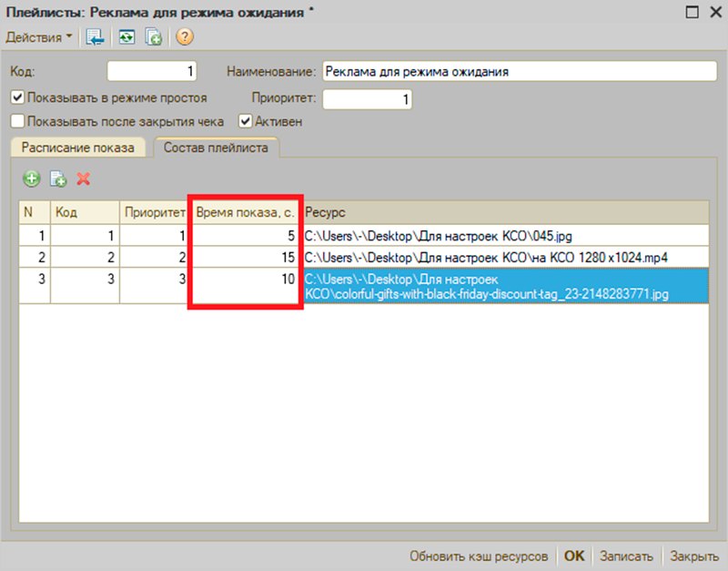Open help with the question mark icon
The width and height of the screenshot is (728, 571).
tap(185, 36)
